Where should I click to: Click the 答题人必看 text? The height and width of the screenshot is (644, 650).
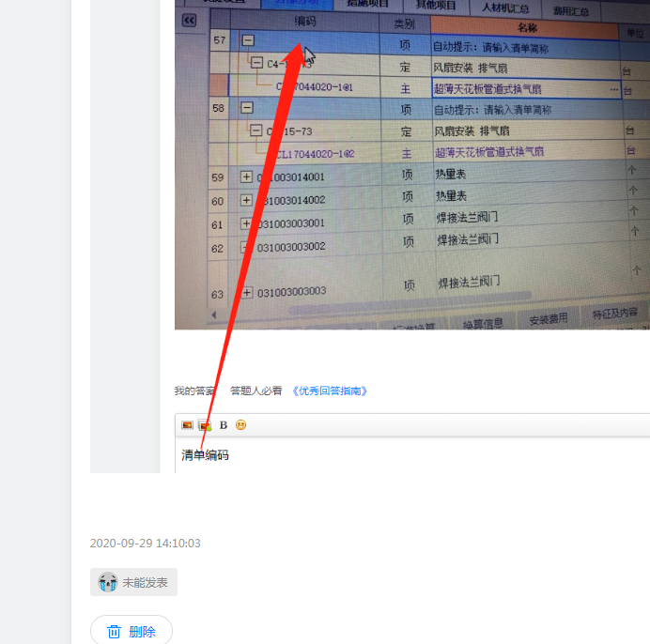[x=255, y=391]
